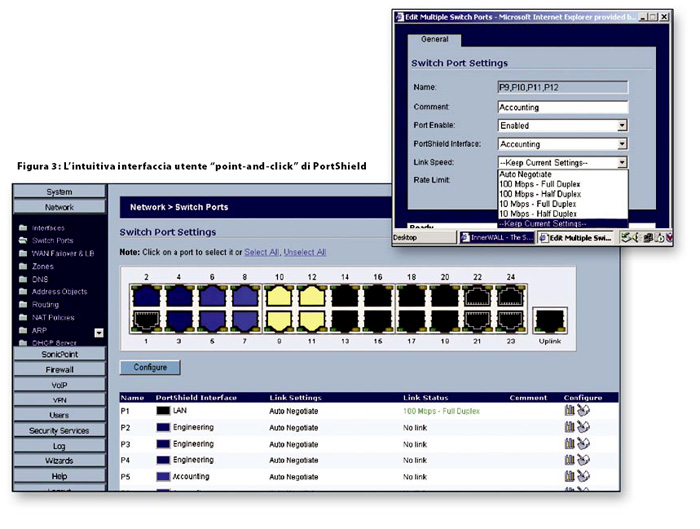
Task: Open the Firewall menu section
Action: coord(59,370)
